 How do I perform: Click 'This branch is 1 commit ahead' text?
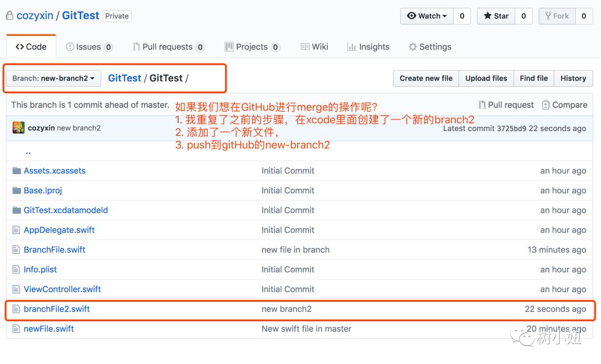[x=90, y=105]
